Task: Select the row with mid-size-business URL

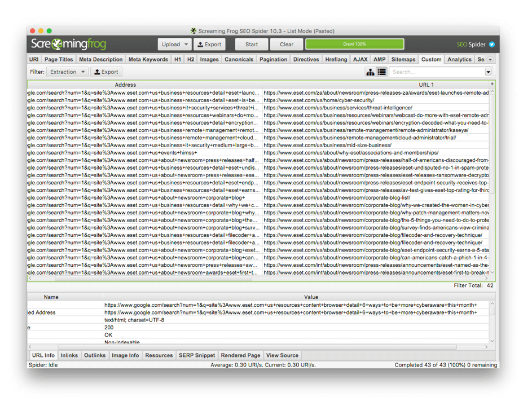Action: pyautogui.click(x=258, y=145)
